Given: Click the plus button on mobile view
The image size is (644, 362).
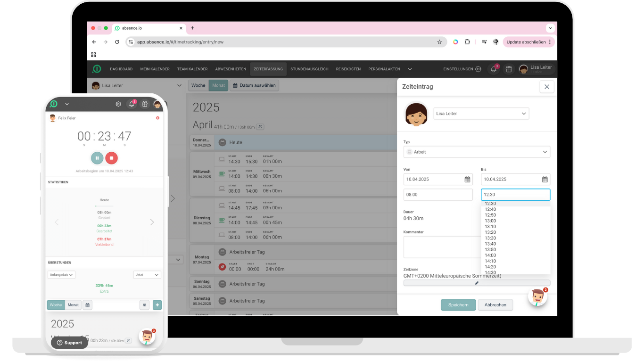Looking at the screenshot, I should (157, 305).
